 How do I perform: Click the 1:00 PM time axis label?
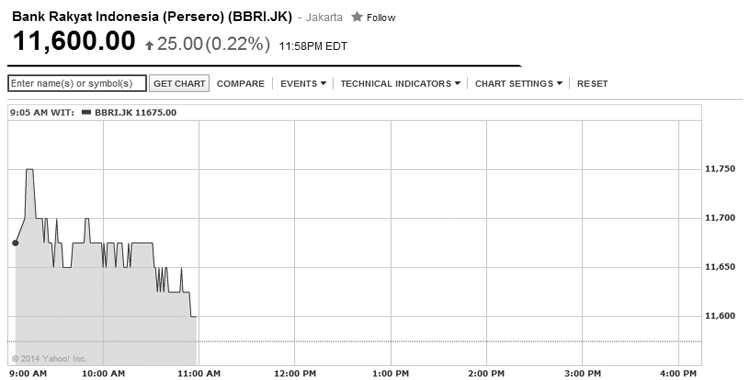tap(390, 373)
